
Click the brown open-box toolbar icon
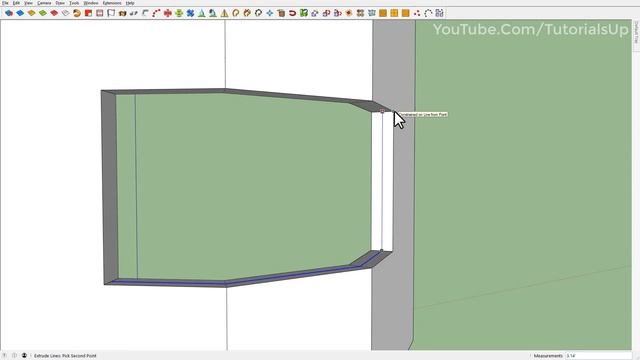122,13
